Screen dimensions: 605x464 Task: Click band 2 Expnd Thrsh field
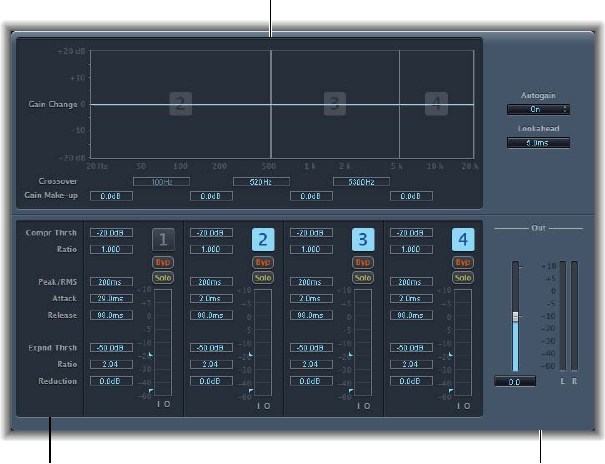211,348
